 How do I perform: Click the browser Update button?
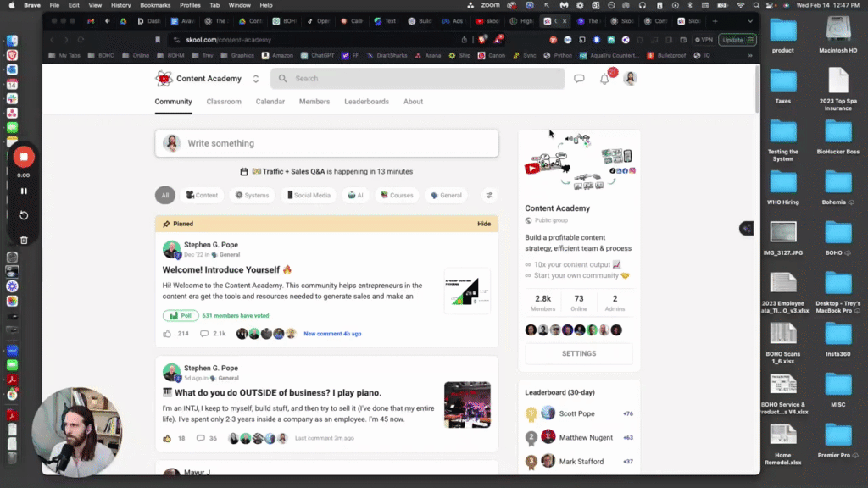(737, 40)
